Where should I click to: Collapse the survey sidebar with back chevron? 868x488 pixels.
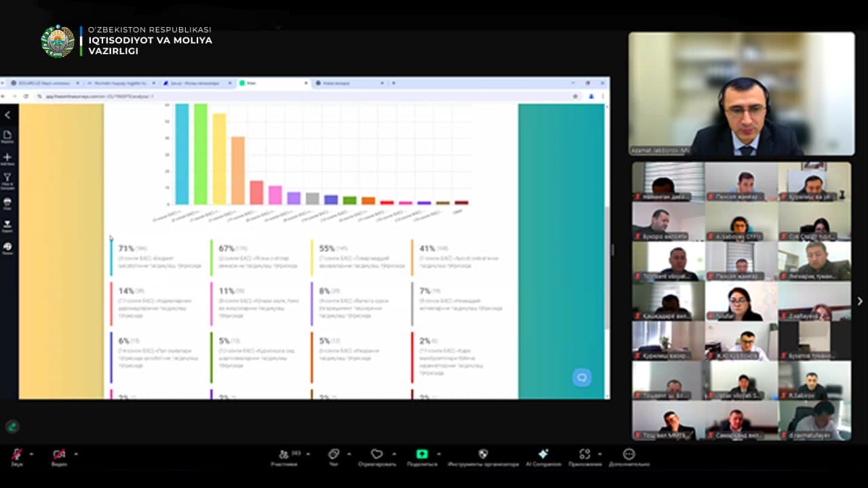pyautogui.click(x=7, y=115)
